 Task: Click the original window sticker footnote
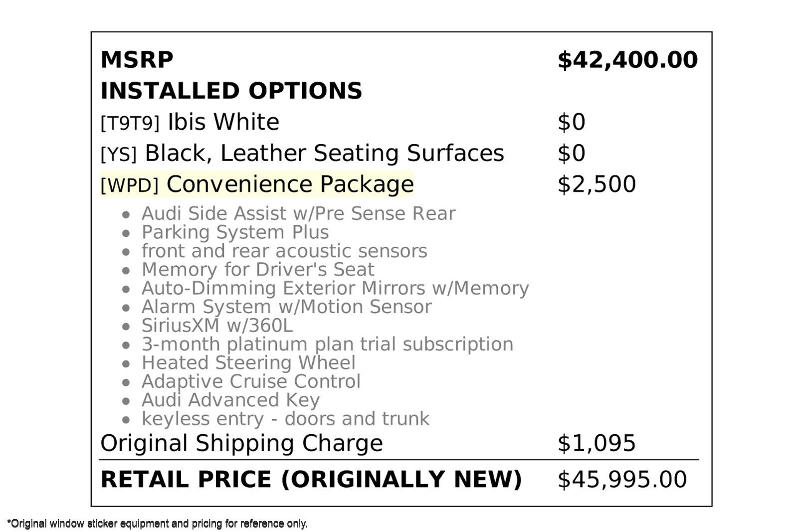[158, 524]
